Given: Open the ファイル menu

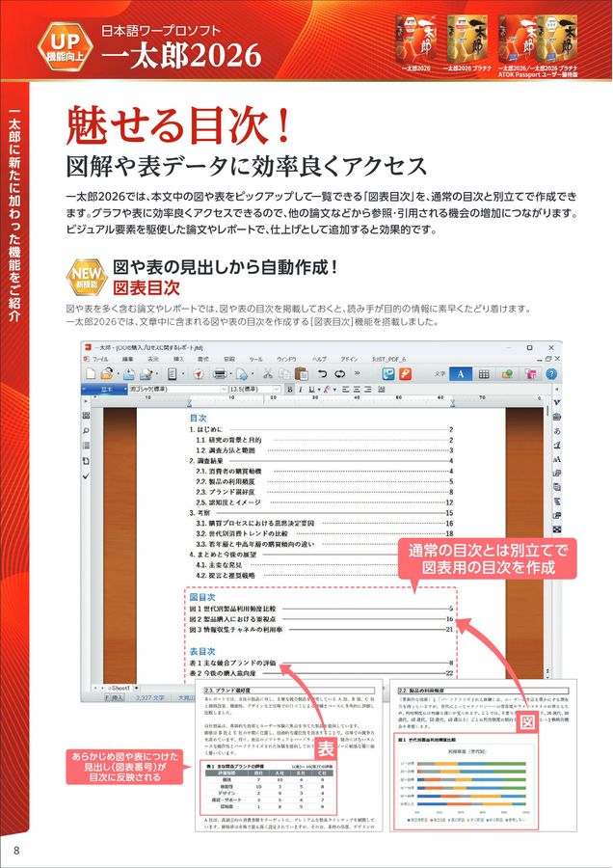Looking at the screenshot, I should click(x=100, y=359).
